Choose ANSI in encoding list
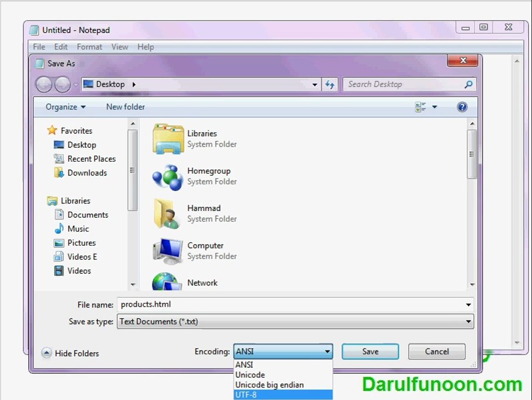This screenshot has height=400, width=532. pyautogui.click(x=283, y=364)
